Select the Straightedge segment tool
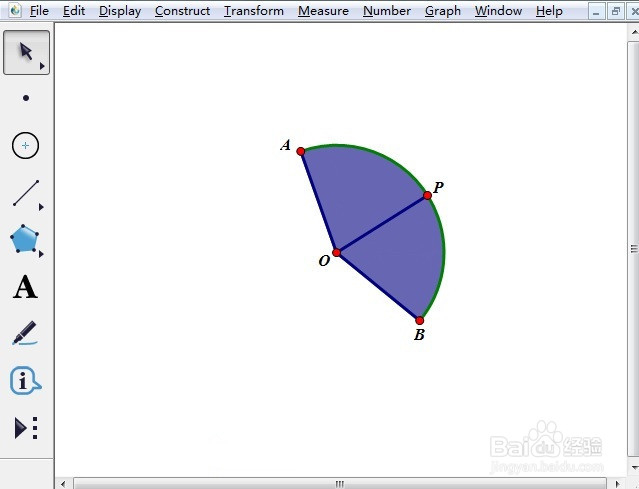The width and height of the screenshot is (639, 489). (26, 193)
